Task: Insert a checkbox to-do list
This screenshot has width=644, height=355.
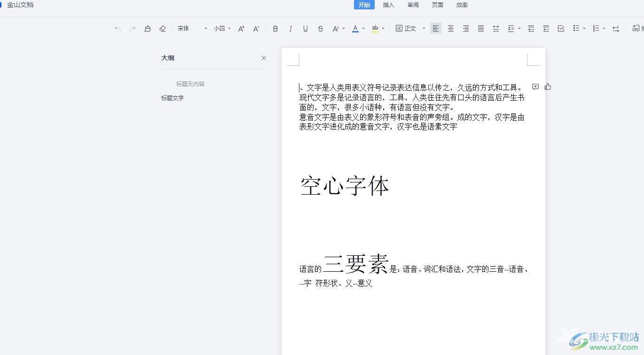Action: (561, 29)
